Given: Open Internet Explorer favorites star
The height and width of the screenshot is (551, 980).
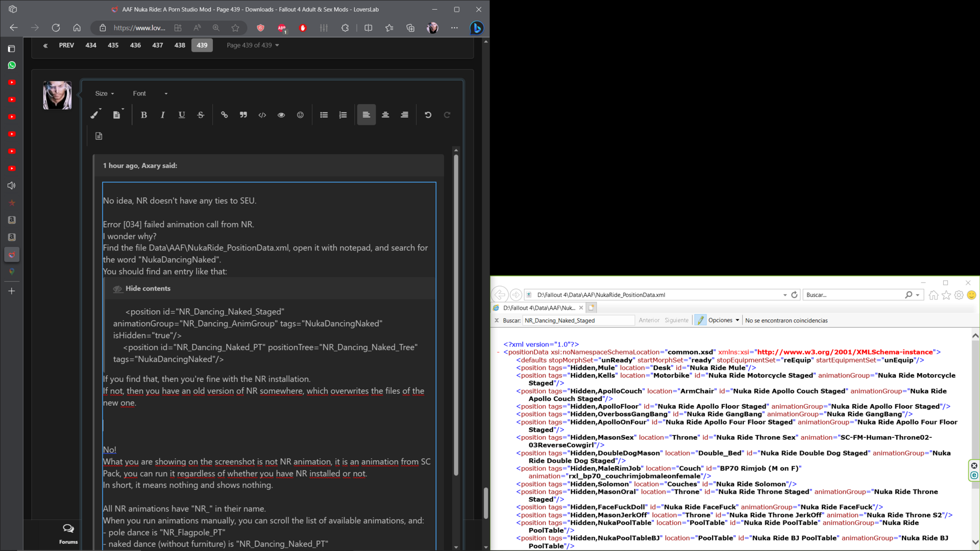Looking at the screenshot, I should [x=946, y=295].
